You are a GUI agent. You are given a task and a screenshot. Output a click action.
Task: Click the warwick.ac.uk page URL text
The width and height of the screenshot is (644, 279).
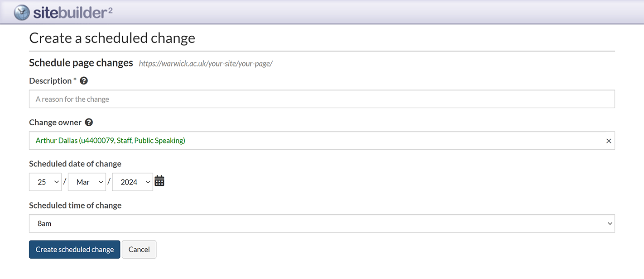(206, 64)
